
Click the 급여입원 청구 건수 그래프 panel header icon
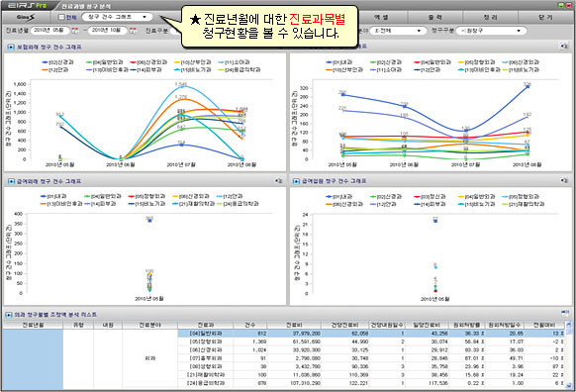coord(296,181)
